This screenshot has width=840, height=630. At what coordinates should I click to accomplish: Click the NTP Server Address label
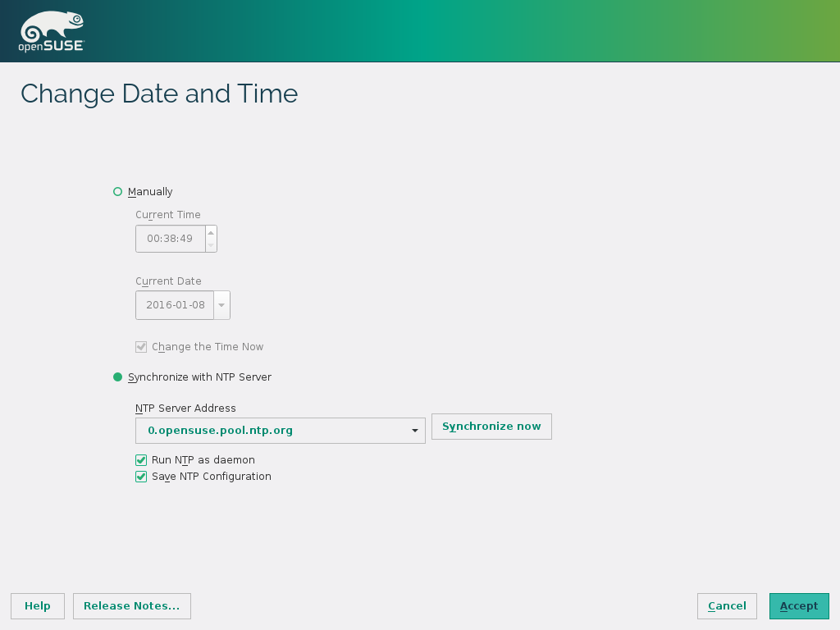(x=185, y=408)
